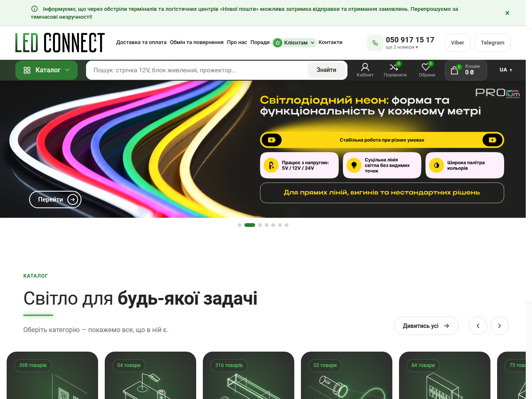Click 'Стабільна робота при різних умовах' bar
This screenshot has height=399, width=532.
[x=382, y=140]
